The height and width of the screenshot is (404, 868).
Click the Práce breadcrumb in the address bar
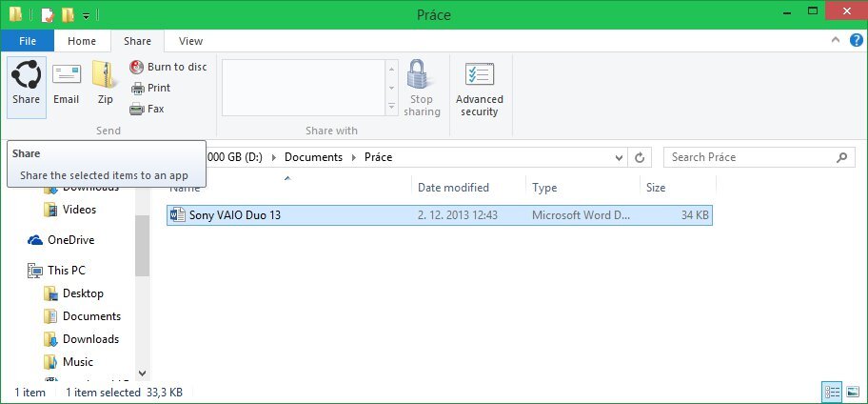378,157
